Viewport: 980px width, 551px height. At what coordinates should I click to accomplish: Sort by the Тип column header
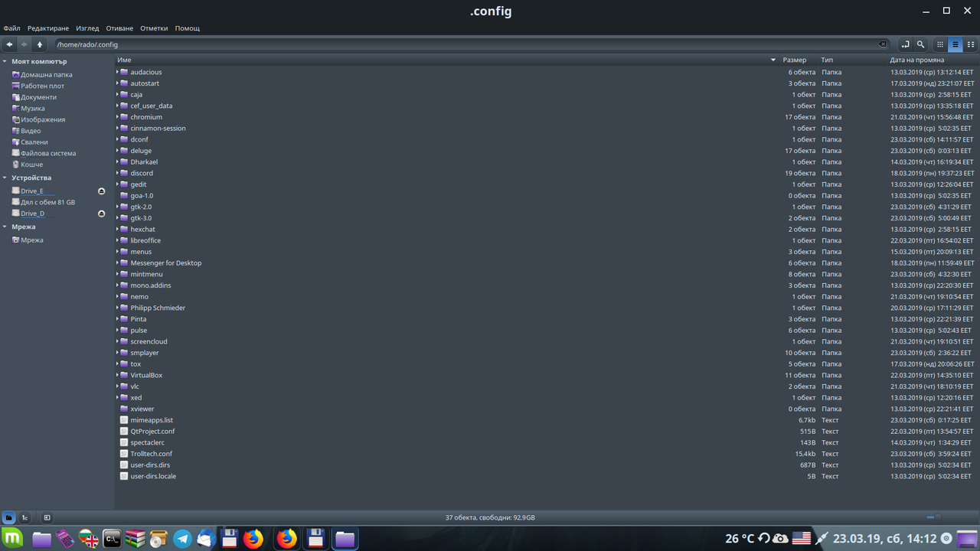coord(852,60)
